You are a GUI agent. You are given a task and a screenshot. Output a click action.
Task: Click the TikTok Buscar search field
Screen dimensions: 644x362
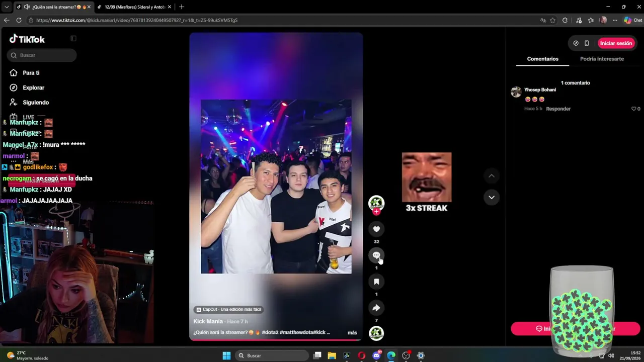[x=42, y=55]
